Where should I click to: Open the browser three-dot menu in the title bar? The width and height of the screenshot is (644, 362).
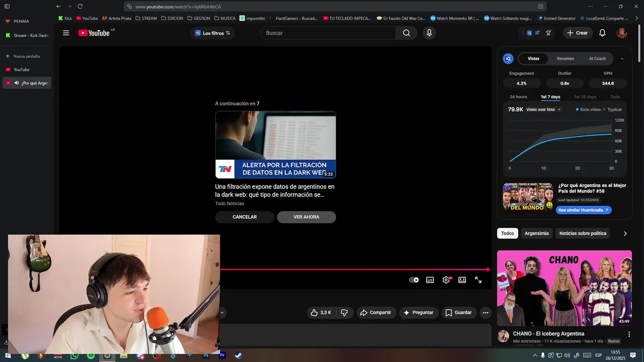pos(590,7)
